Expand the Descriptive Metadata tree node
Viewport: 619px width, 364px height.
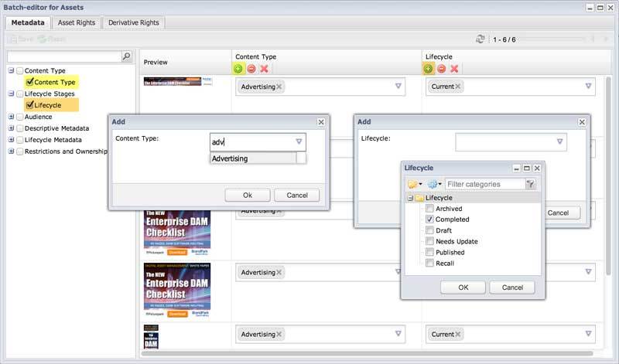(11, 128)
